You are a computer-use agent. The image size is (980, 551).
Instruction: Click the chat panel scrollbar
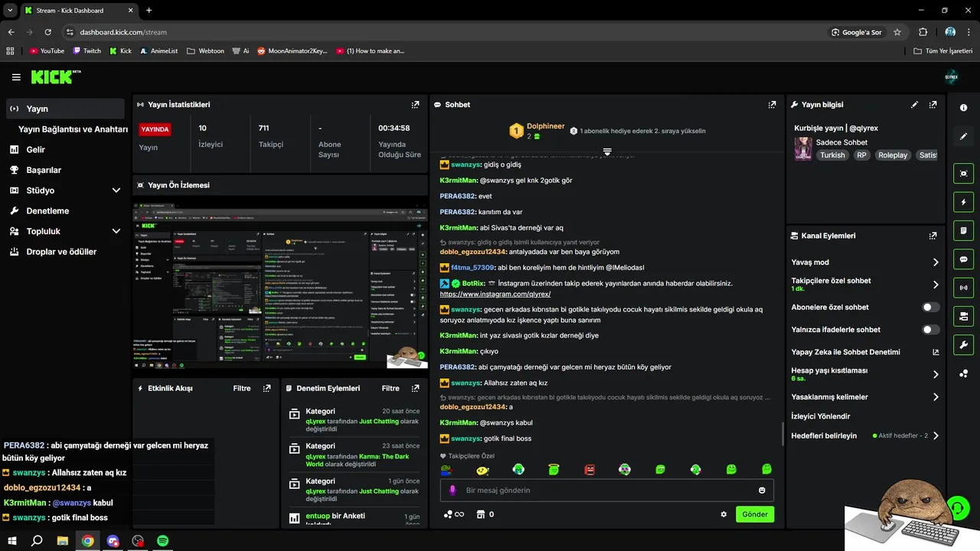pos(782,435)
